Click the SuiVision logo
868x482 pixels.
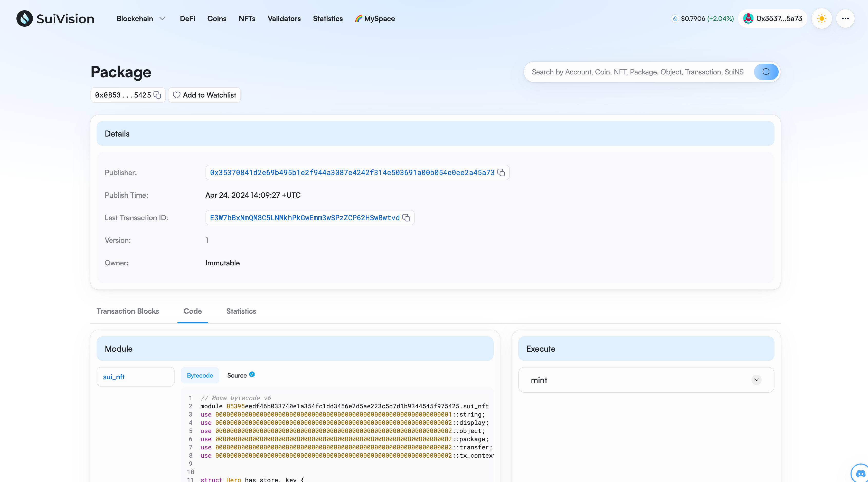coord(55,18)
